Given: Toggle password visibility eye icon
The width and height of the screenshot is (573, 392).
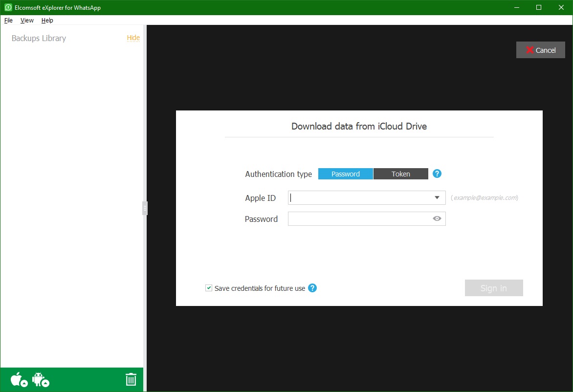Looking at the screenshot, I should (x=437, y=218).
